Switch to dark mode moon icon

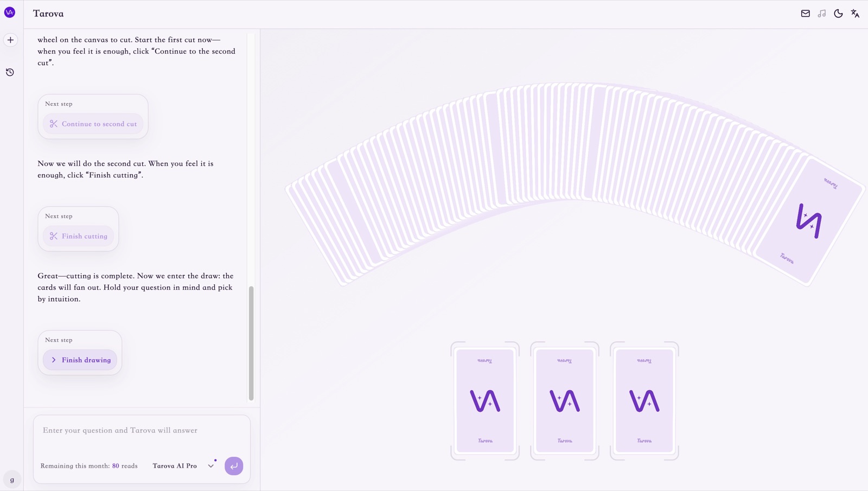click(838, 14)
